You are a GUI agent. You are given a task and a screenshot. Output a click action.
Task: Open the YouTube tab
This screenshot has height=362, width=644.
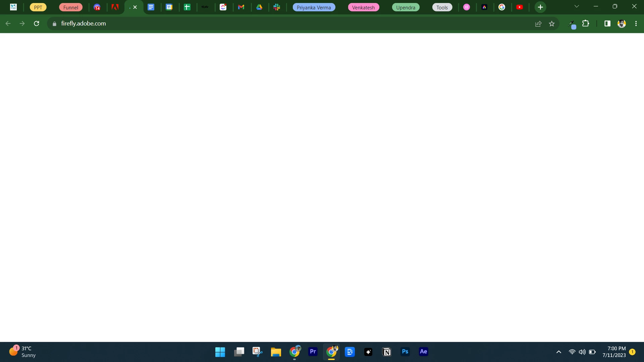(x=520, y=7)
